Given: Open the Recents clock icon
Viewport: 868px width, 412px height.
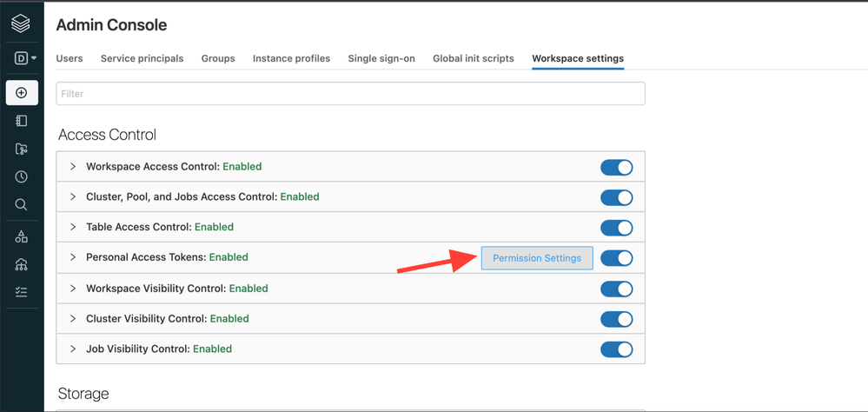Looking at the screenshot, I should coord(22,176).
